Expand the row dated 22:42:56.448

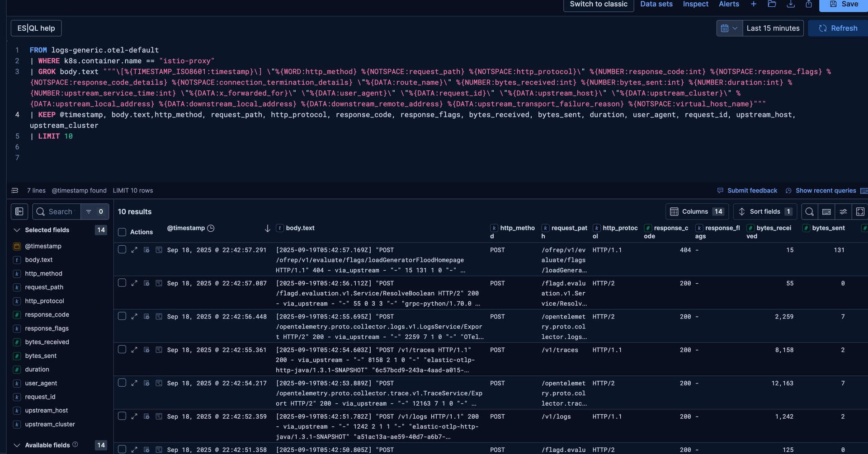tap(134, 317)
